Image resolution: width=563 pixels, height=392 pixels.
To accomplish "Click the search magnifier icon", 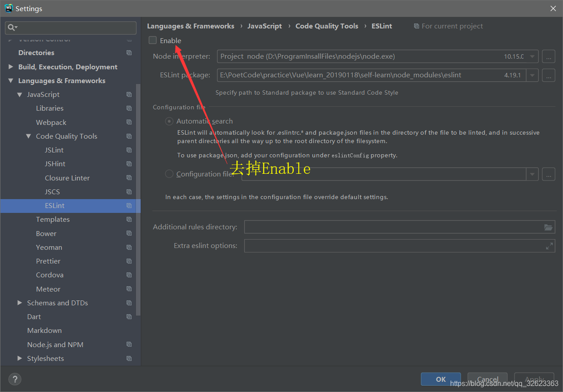I will (x=12, y=28).
